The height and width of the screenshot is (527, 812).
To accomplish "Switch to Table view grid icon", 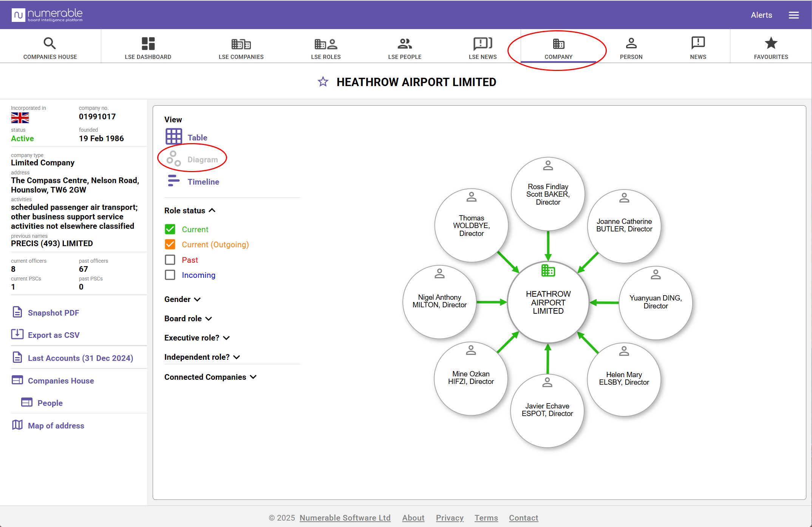I will pyautogui.click(x=173, y=137).
